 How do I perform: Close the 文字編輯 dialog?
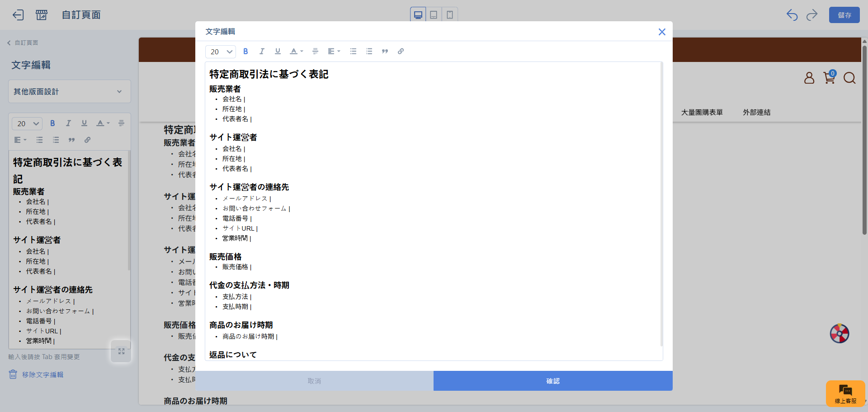coord(662,32)
